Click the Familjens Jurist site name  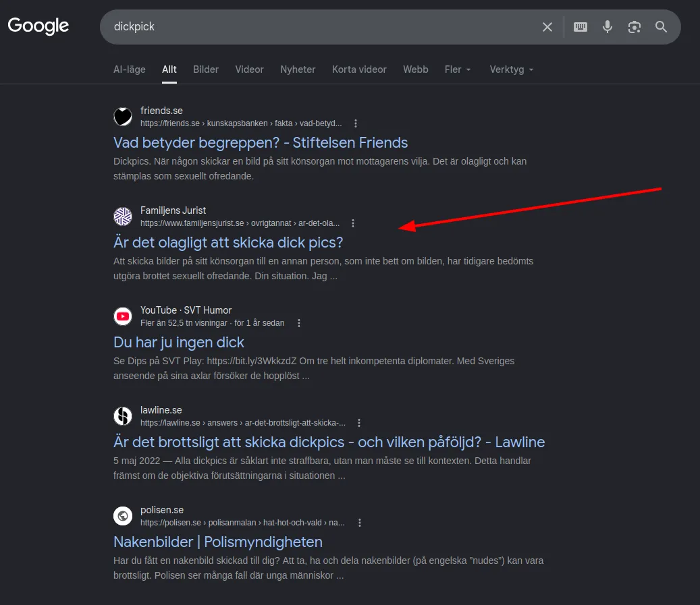pyautogui.click(x=173, y=210)
